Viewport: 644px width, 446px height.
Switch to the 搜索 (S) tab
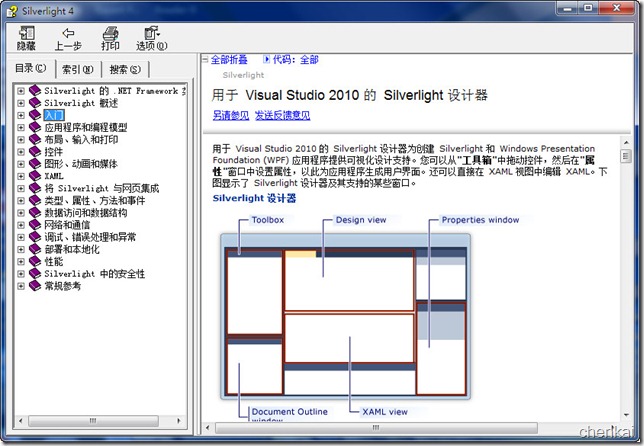point(125,69)
